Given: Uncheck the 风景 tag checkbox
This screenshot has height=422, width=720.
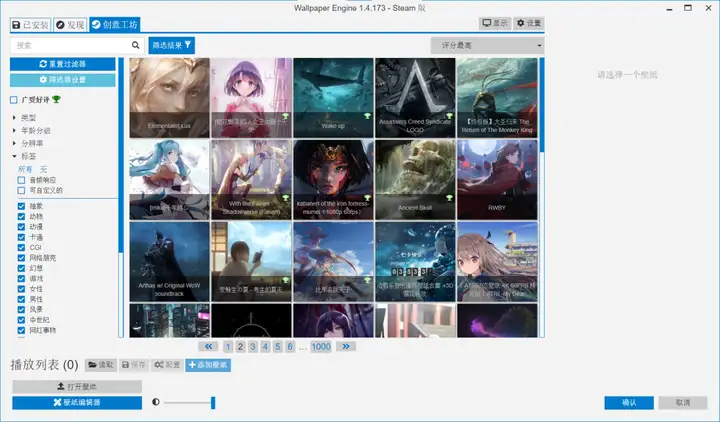Looking at the screenshot, I should pos(21,309).
